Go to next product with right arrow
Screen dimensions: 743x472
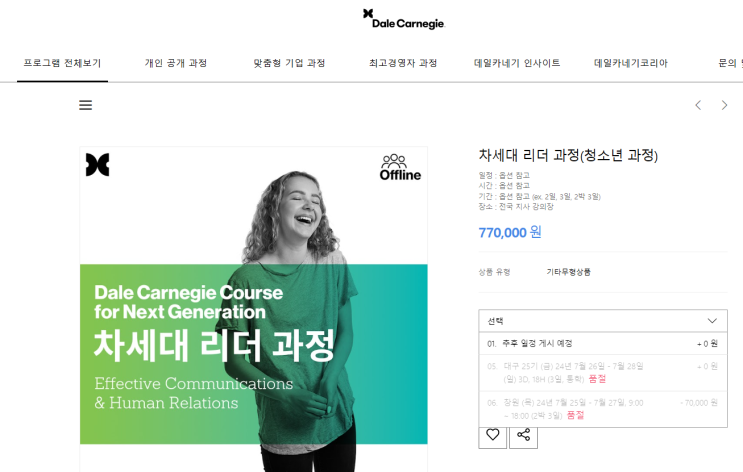(x=724, y=105)
